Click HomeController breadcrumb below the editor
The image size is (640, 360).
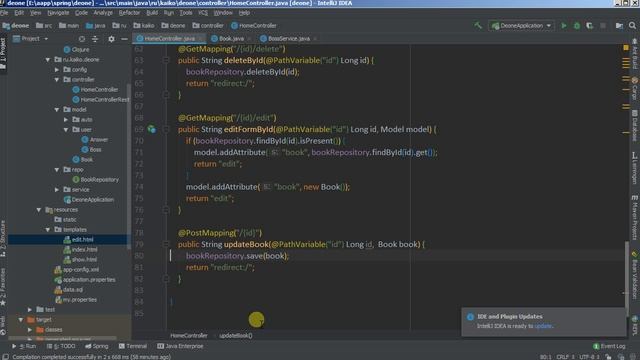pyautogui.click(x=189, y=336)
